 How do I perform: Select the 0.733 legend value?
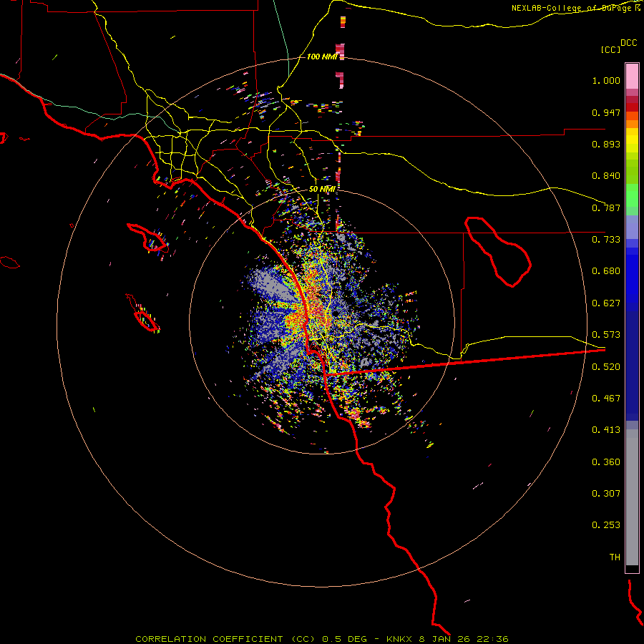pyautogui.click(x=606, y=240)
